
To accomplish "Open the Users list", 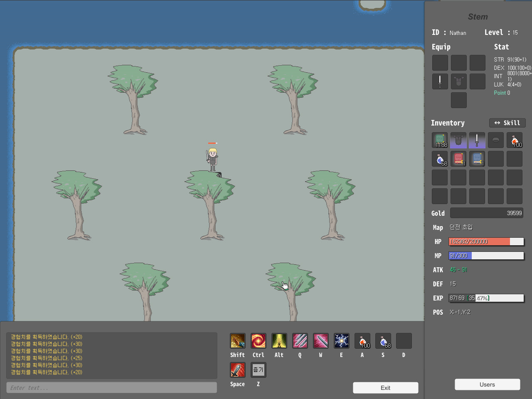I will coord(487,384).
